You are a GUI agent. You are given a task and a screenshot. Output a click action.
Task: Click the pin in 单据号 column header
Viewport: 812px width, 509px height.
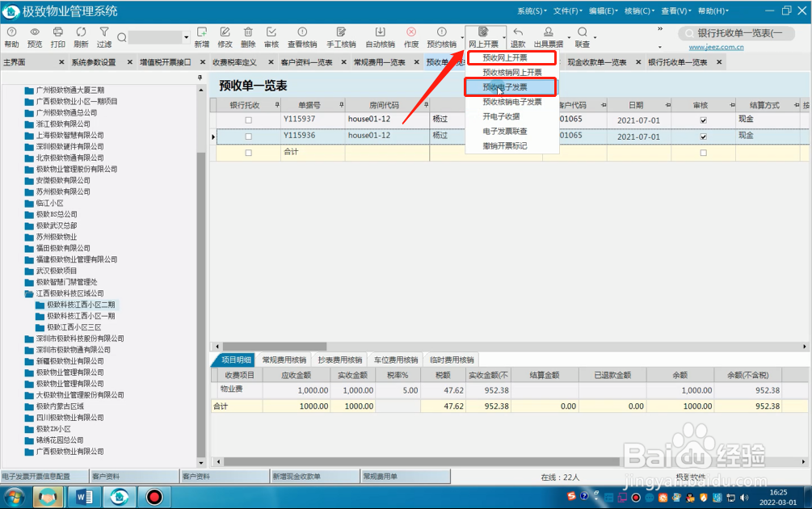341,105
